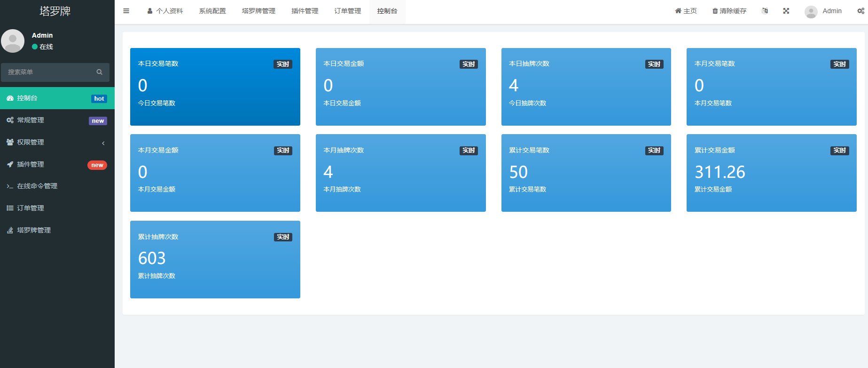
Task: Click the Admin avatar in top bar
Action: [811, 11]
